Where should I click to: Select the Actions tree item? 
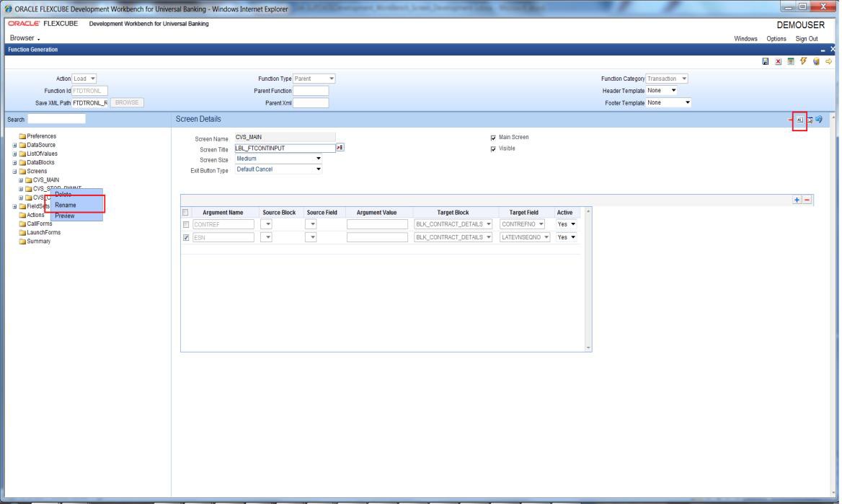tap(35, 216)
